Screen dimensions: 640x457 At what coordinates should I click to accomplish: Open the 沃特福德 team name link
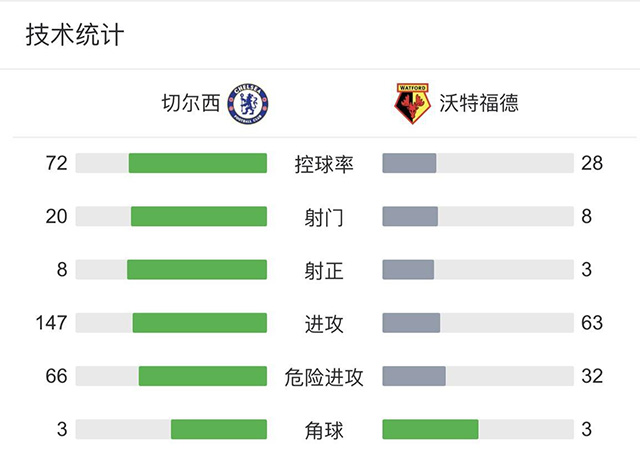pyautogui.click(x=478, y=102)
